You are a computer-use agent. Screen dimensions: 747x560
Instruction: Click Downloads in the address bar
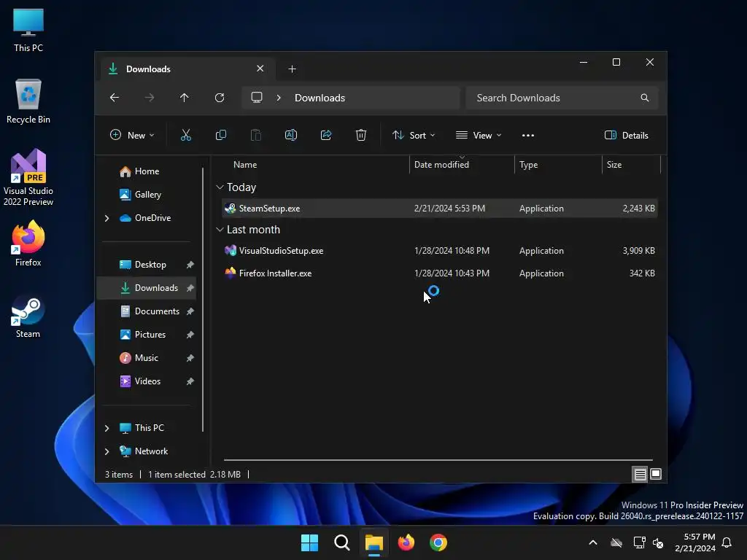pyautogui.click(x=320, y=98)
